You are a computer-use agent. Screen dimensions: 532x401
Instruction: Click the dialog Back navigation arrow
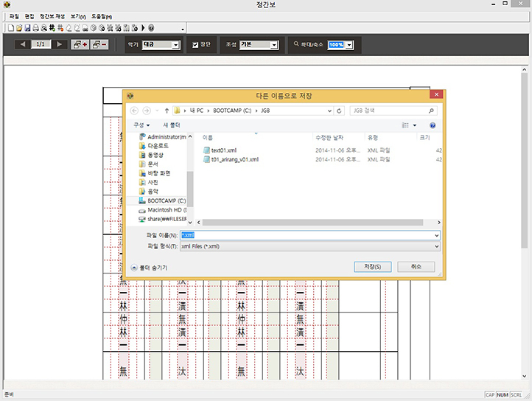click(134, 111)
